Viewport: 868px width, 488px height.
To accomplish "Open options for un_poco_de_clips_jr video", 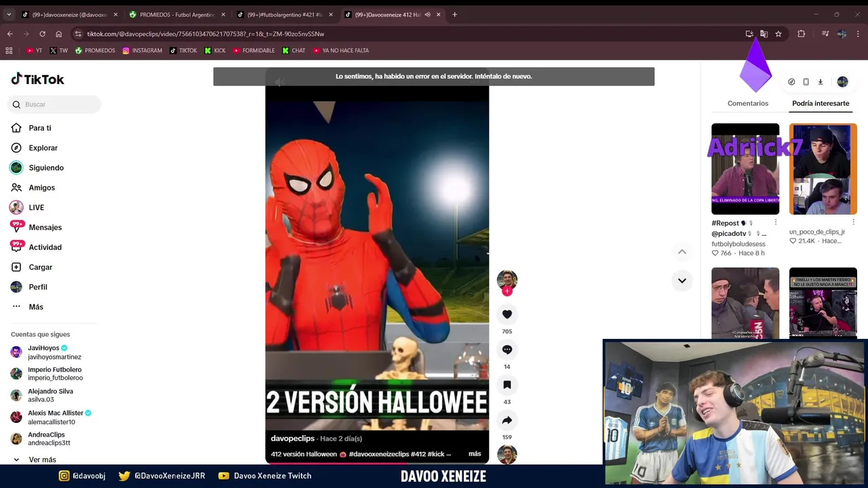I will pos(853,222).
